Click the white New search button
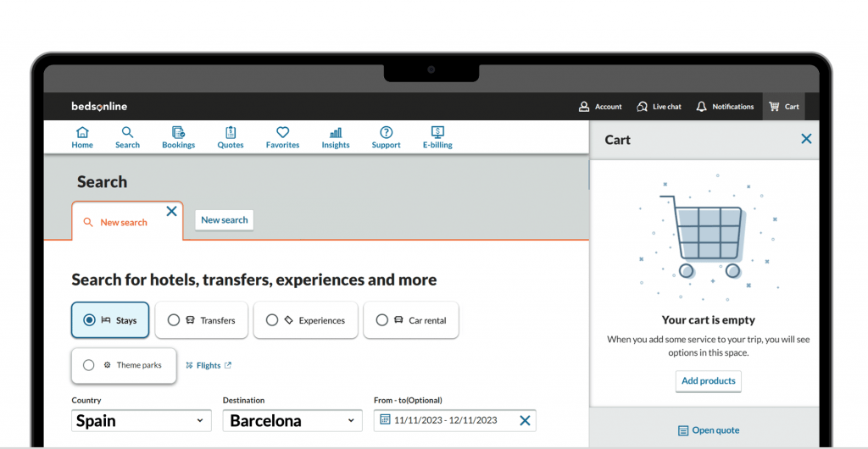 click(x=224, y=220)
